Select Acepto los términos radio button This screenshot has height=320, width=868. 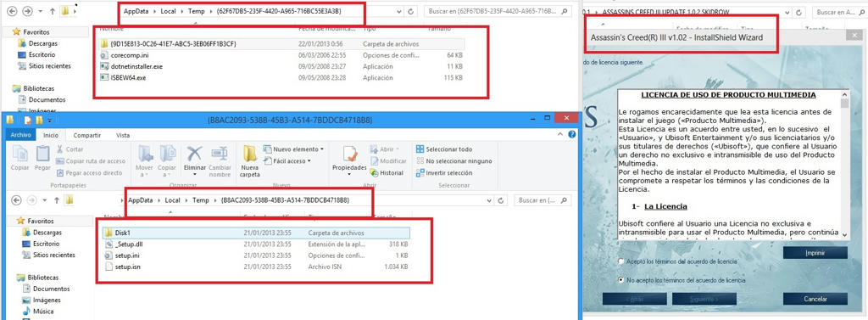(621, 261)
